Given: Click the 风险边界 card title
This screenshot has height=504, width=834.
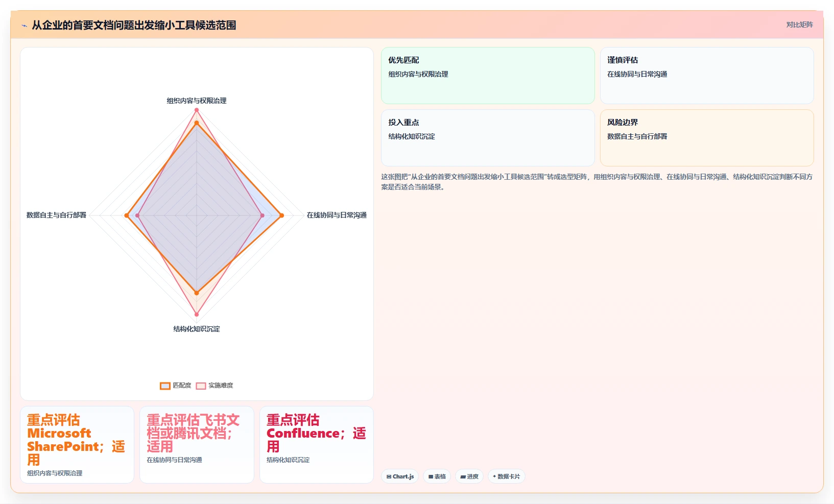Looking at the screenshot, I should [x=623, y=122].
